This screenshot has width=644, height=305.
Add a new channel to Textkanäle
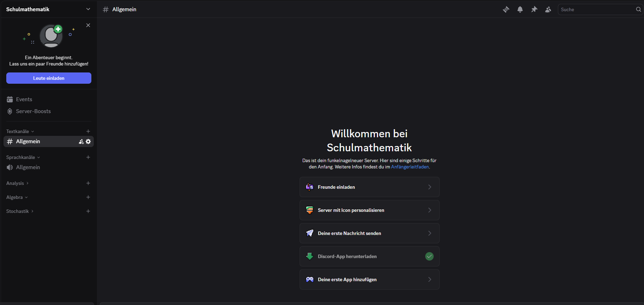pos(88,131)
